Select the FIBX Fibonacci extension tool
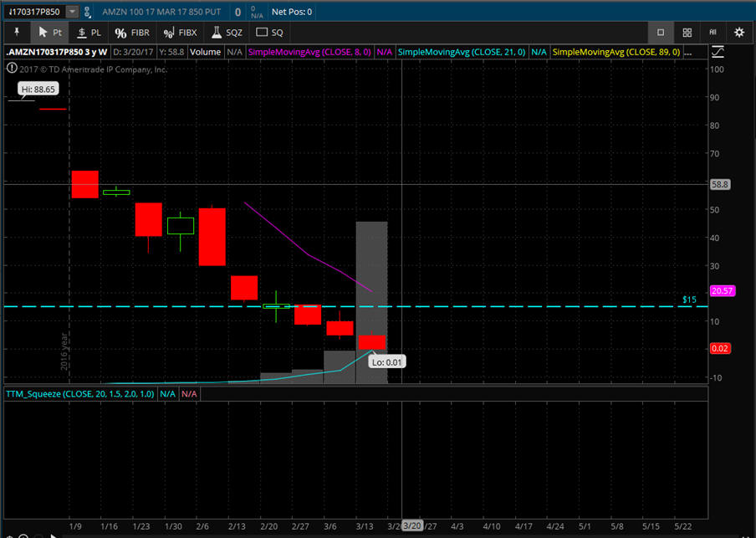The width and height of the screenshot is (756, 538). pos(180,32)
